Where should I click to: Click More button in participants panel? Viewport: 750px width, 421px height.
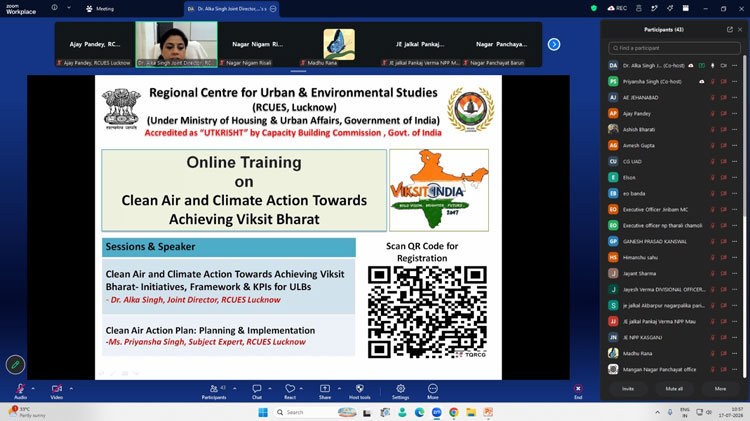pos(720,388)
